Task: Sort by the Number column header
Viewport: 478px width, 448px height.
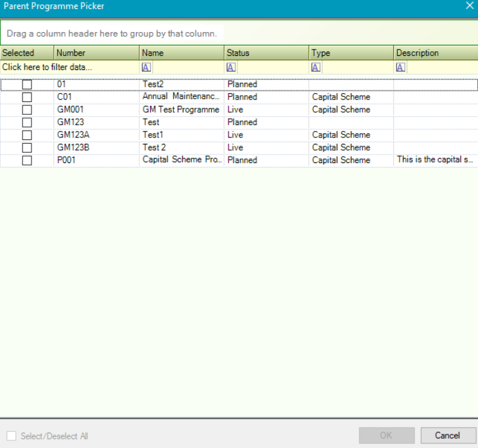Action: [x=96, y=53]
